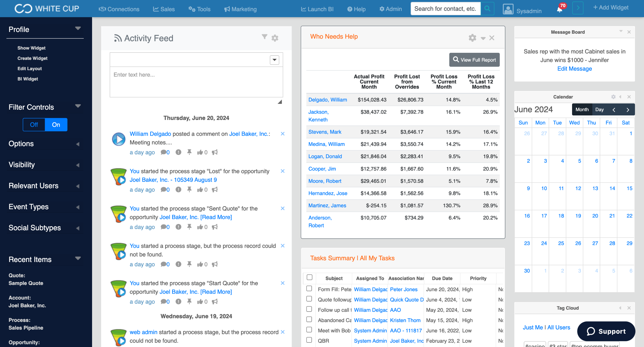Click the View Full Report button

[x=474, y=60]
